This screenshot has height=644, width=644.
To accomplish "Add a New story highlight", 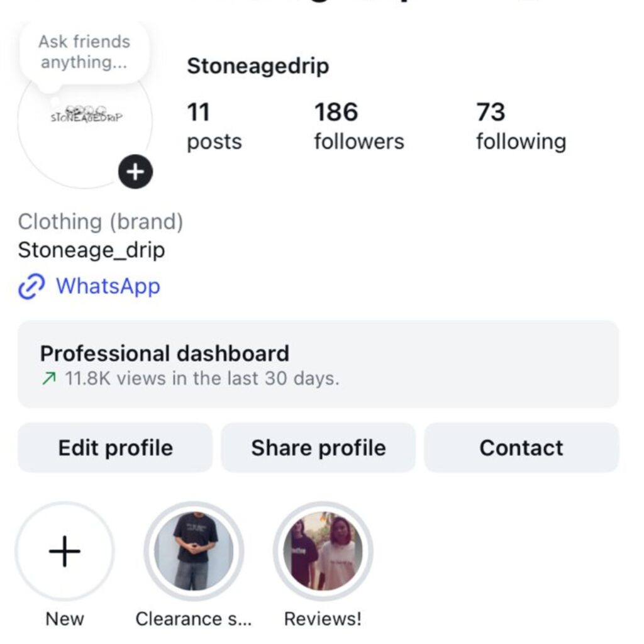I will point(65,552).
